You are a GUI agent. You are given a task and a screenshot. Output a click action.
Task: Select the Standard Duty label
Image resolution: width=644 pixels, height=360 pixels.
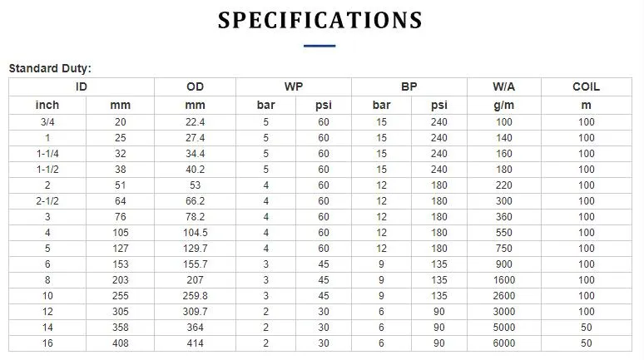click(50, 69)
